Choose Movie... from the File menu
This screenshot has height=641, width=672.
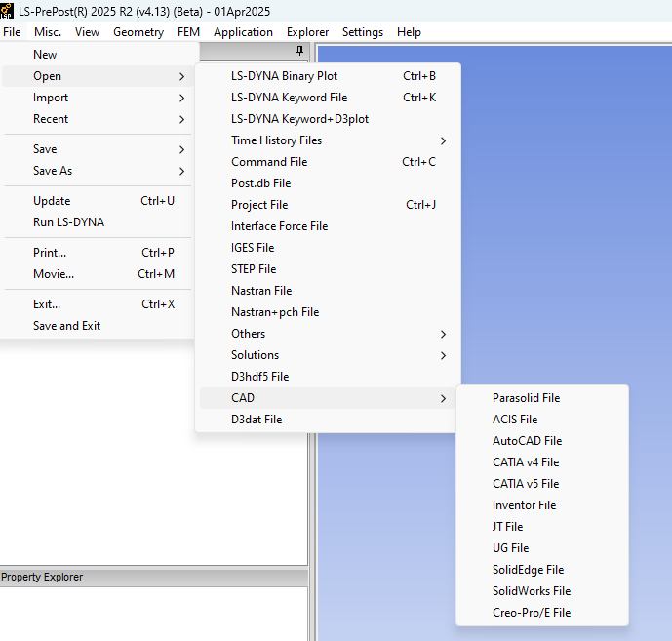click(x=98, y=274)
